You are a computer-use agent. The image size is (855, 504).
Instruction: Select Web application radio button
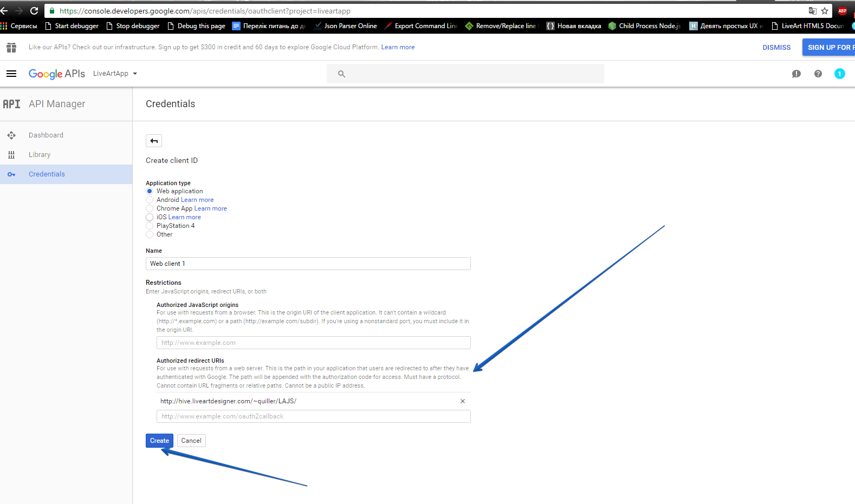click(150, 191)
